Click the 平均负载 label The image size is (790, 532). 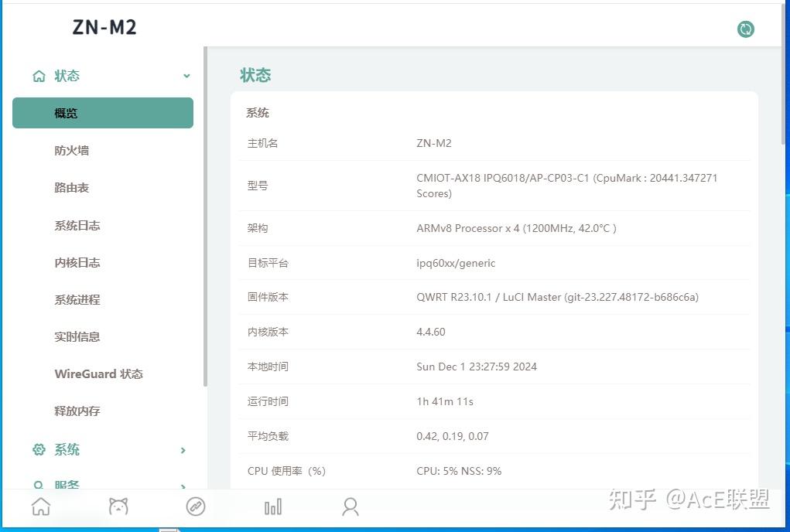pyautogui.click(x=268, y=436)
